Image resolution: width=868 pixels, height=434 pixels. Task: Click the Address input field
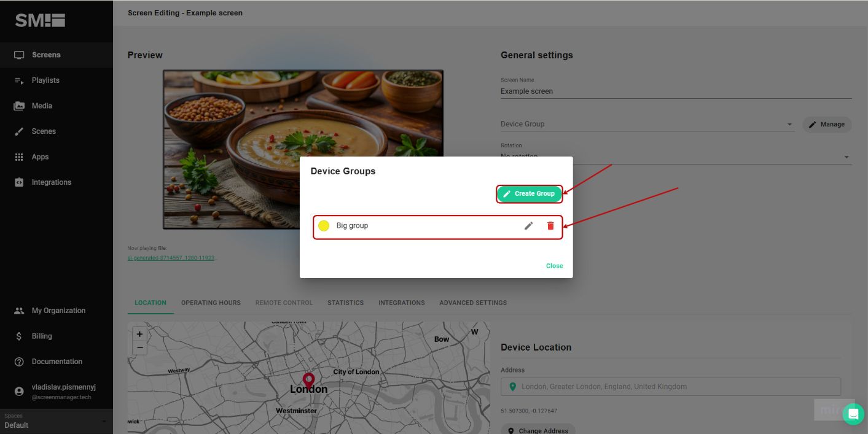click(x=671, y=387)
